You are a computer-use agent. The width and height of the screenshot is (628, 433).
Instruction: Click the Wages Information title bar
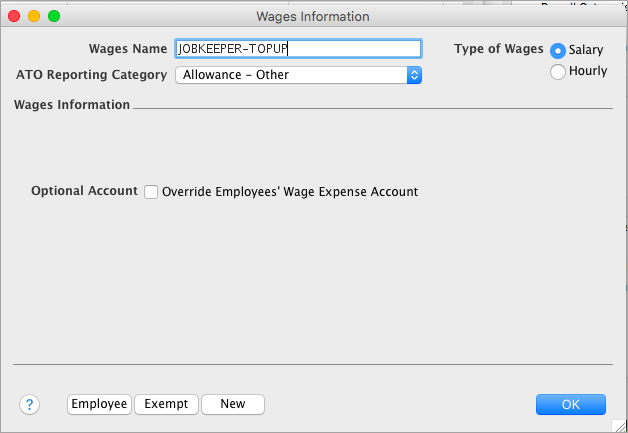click(313, 16)
